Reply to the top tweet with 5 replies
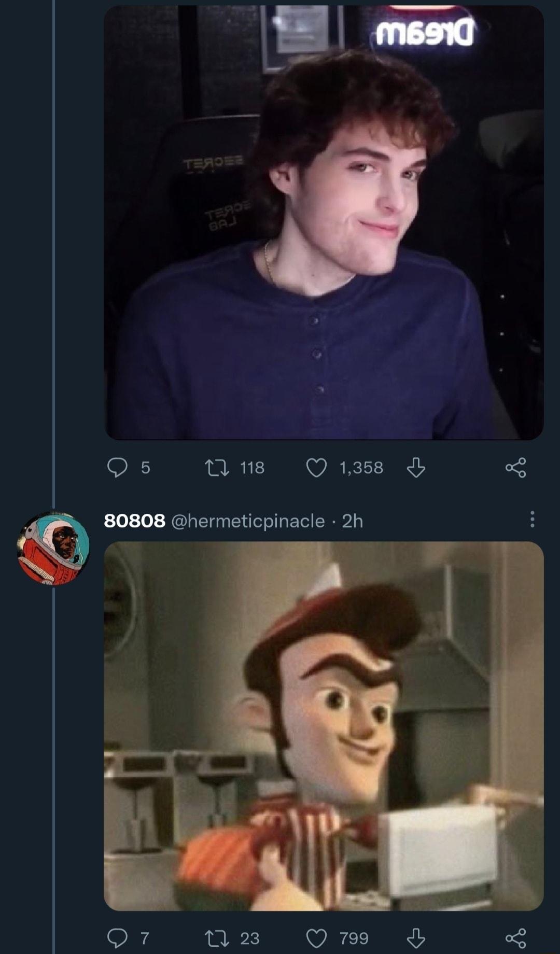The image size is (560, 954). pos(117,468)
